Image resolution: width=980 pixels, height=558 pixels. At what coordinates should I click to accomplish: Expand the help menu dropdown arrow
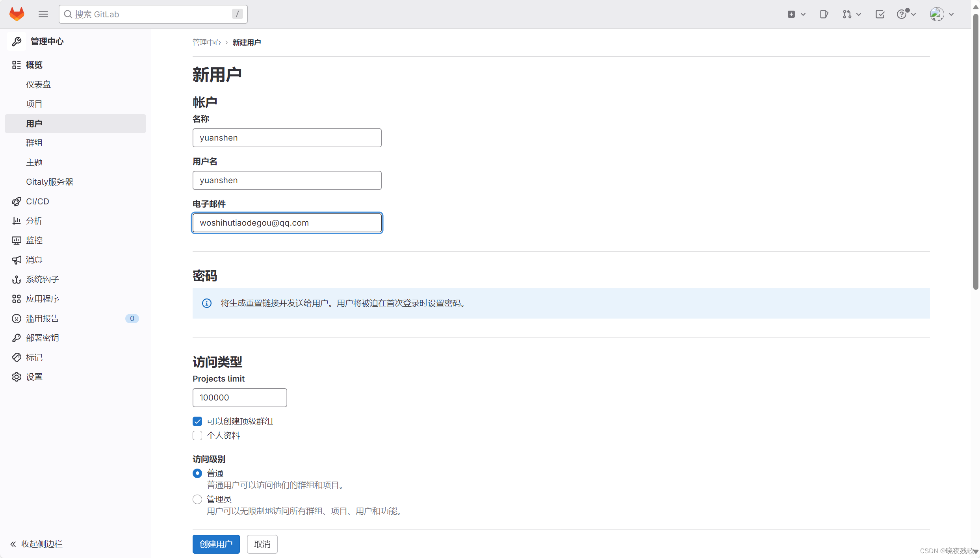(913, 14)
